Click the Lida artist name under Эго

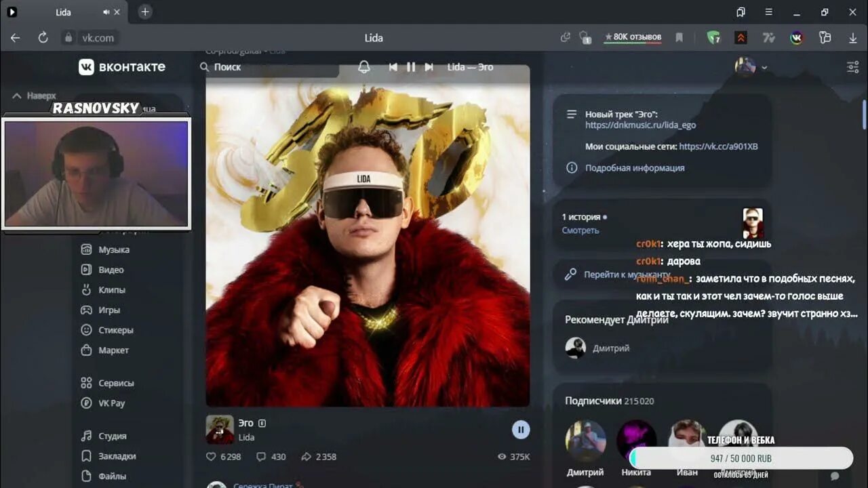coord(247,437)
